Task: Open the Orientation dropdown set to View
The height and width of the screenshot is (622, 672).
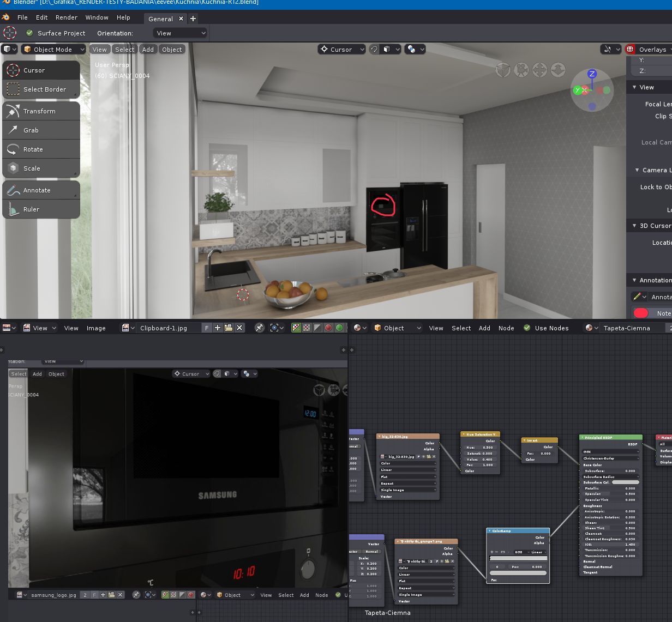Action: [181, 33]
